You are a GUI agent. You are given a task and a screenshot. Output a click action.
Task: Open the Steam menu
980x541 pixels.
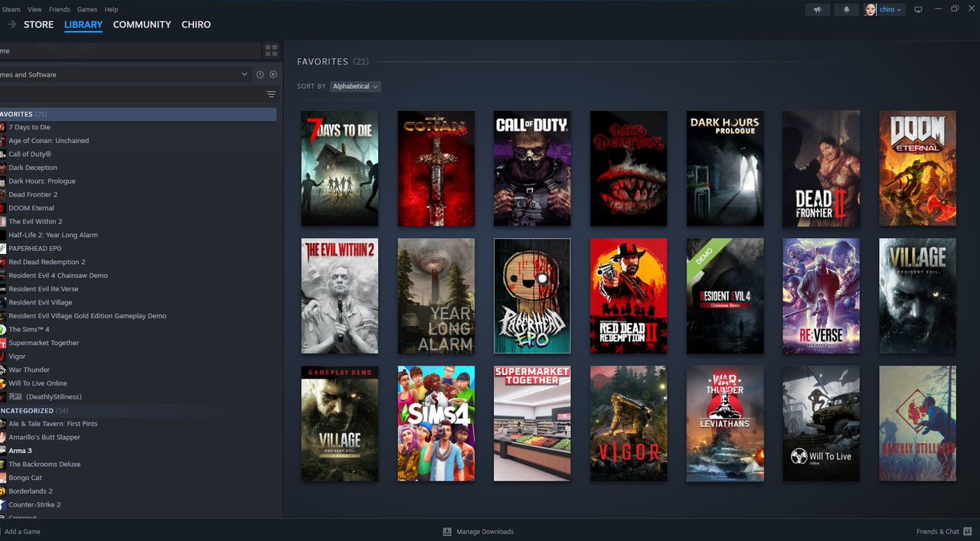(x=11, y=9)
